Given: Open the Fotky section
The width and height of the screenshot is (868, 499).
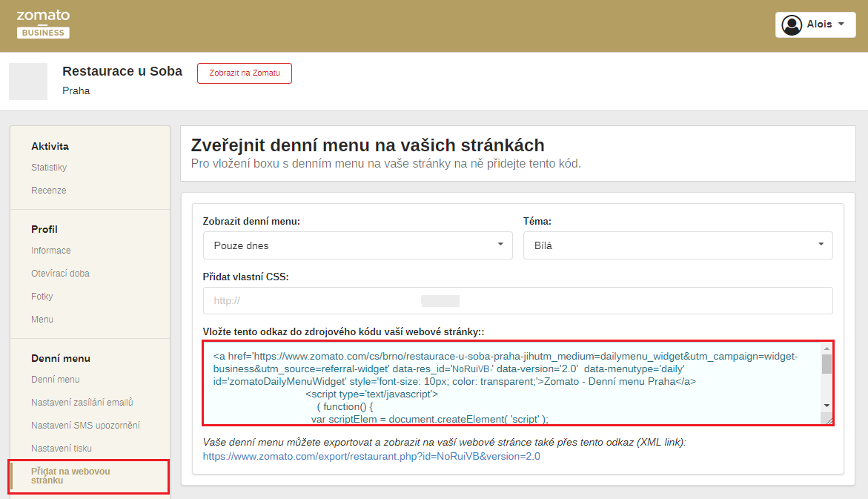Looking at the screenshot, I should click(42, 297).
